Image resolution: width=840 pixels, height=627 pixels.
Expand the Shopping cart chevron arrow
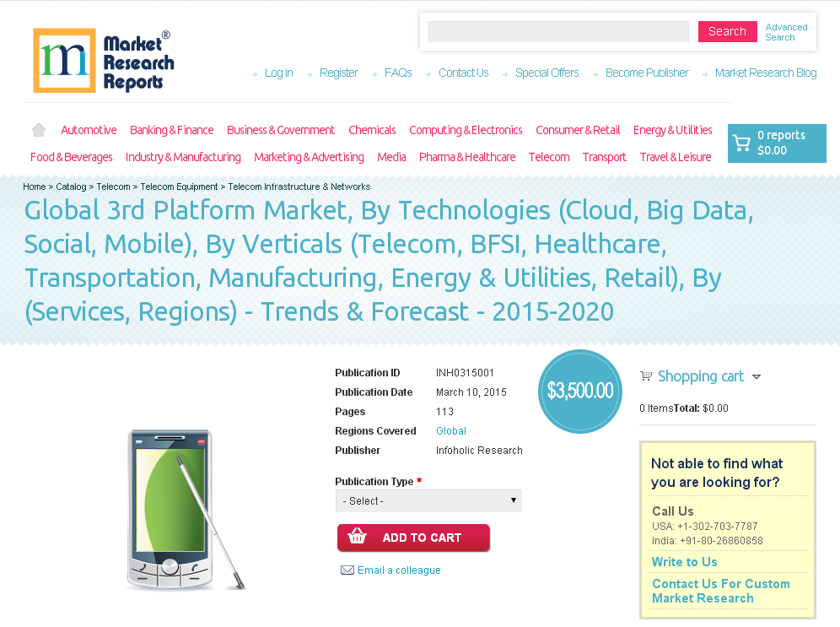coord(757,377)
